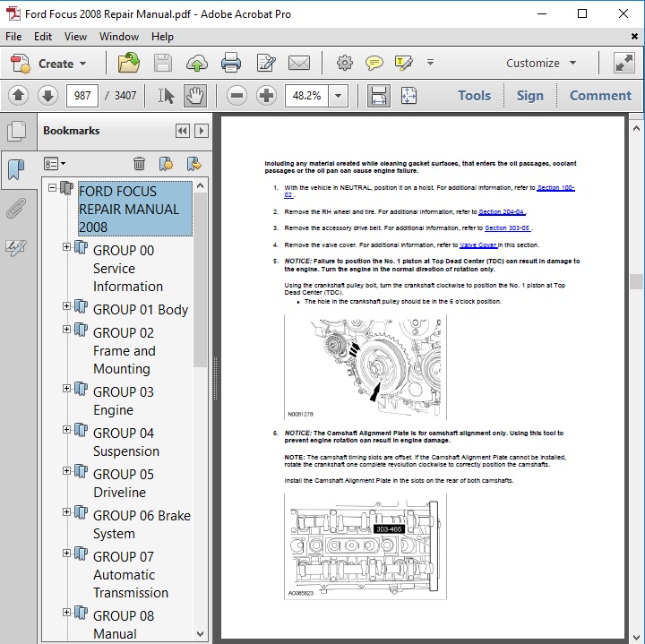645x644 pixels.
Task: Open the Attachments paperclip panel
Action: click(16, 208)
